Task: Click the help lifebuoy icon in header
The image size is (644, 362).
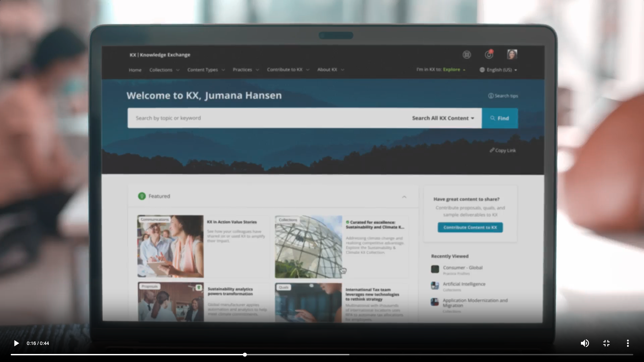Action: 467,55
